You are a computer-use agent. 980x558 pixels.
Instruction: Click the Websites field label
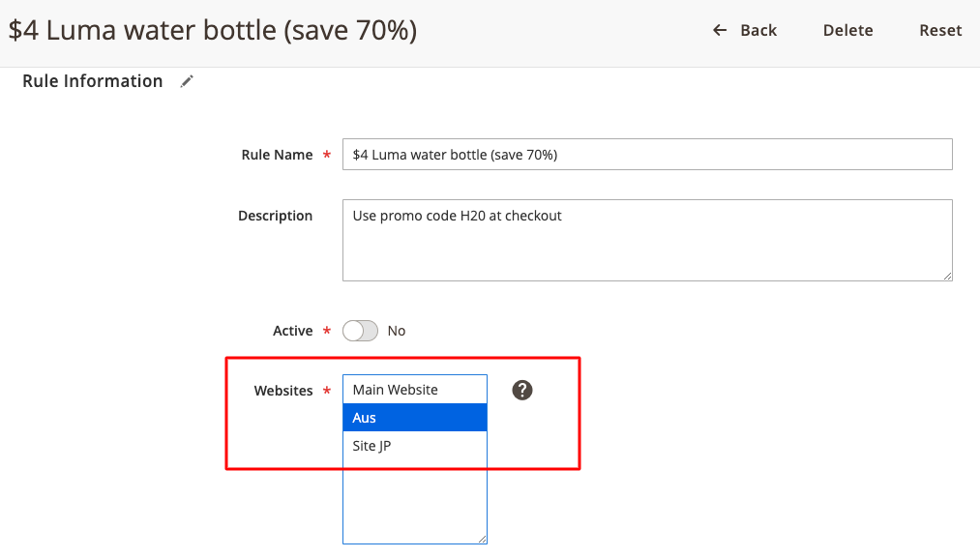point(283,391)
